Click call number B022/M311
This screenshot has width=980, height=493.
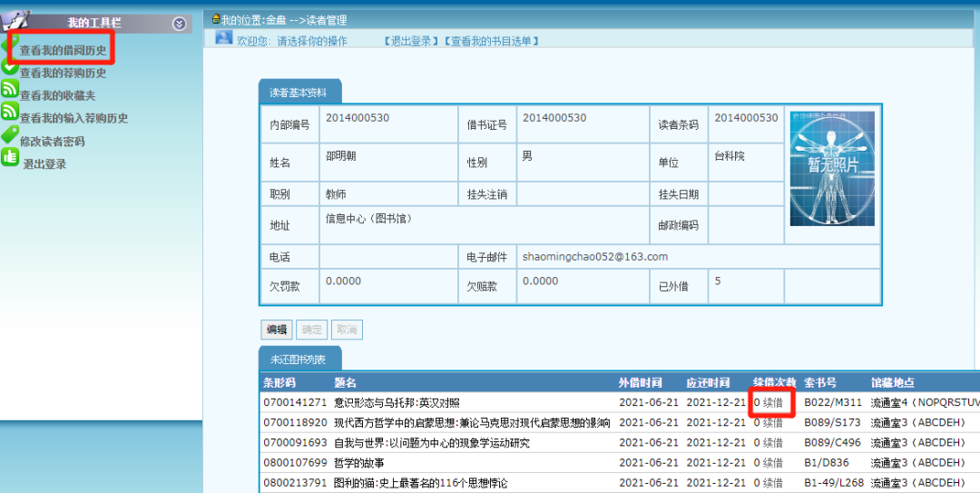click(x=833, y=403)
